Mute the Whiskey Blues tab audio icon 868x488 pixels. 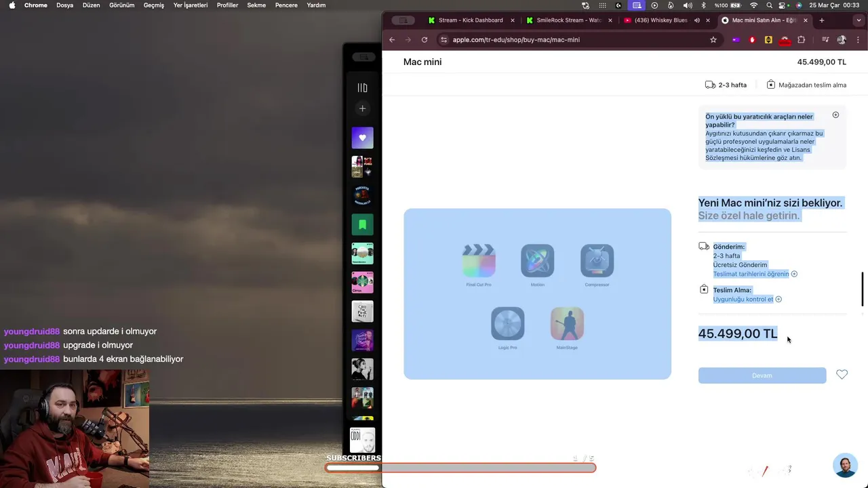[x=697, y=20]
